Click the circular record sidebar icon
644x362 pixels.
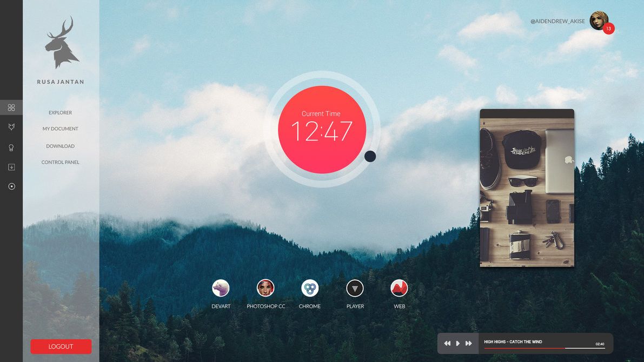(x=11, y=186)
